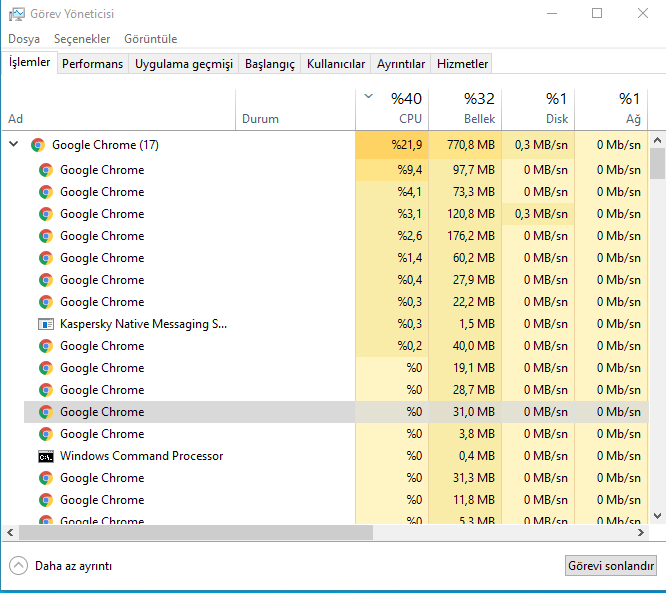Click the %9,4 CPU cell

[x=392, y=170]
